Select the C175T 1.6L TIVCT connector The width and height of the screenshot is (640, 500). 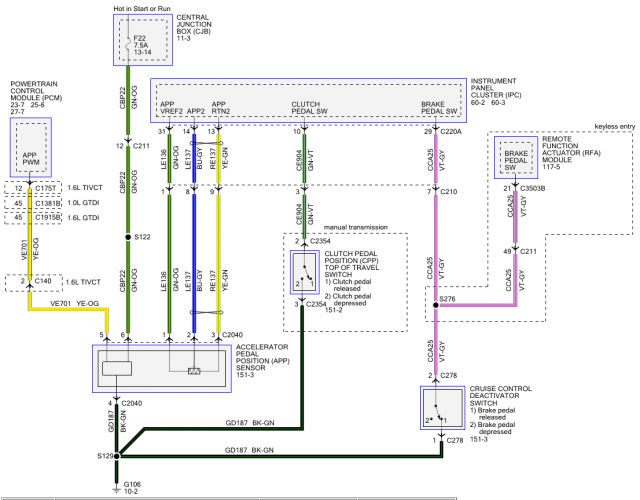coord(33,188)
